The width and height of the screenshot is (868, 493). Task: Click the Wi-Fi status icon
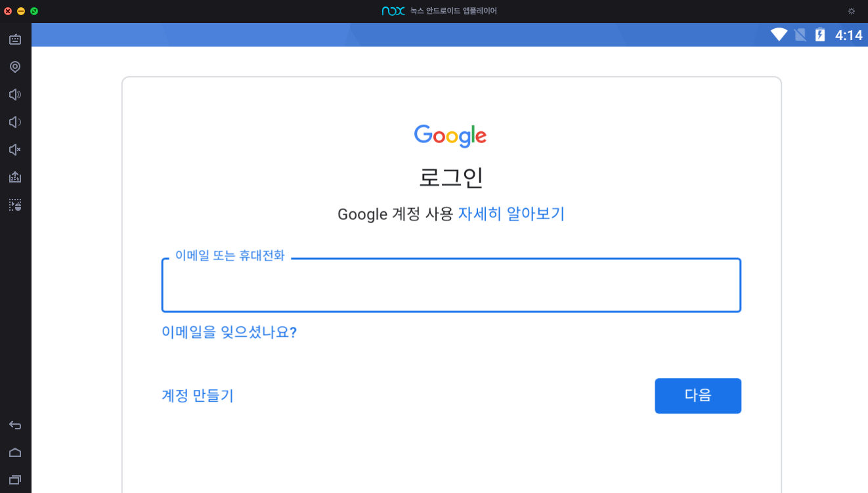(779, 35)
